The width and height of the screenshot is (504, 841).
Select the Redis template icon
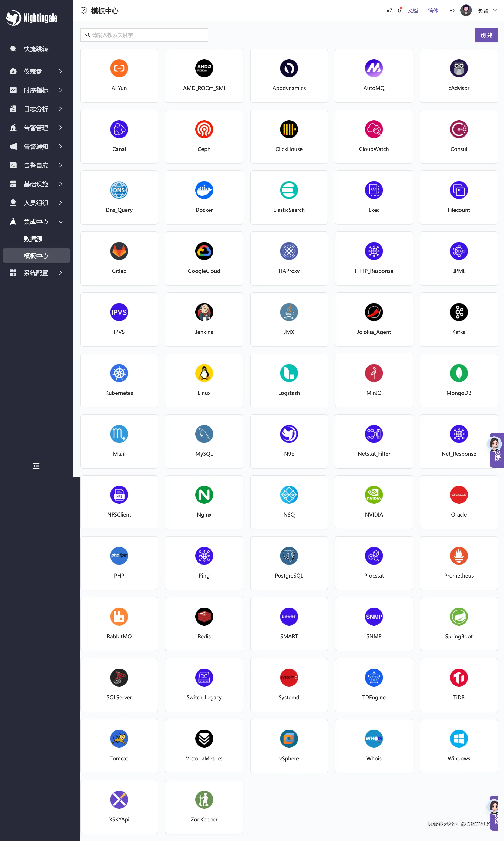(x=204, y=616)
